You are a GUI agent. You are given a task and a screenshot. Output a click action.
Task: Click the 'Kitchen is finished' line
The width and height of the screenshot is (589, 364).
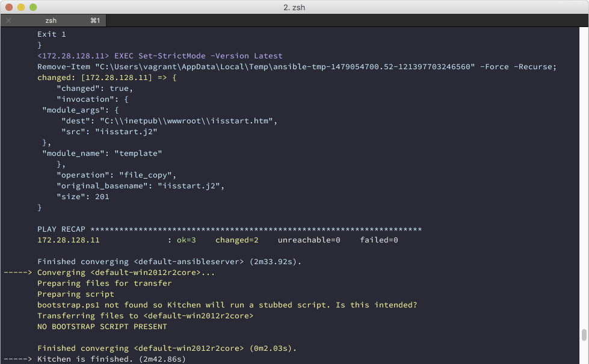click(x=111, y=359)
